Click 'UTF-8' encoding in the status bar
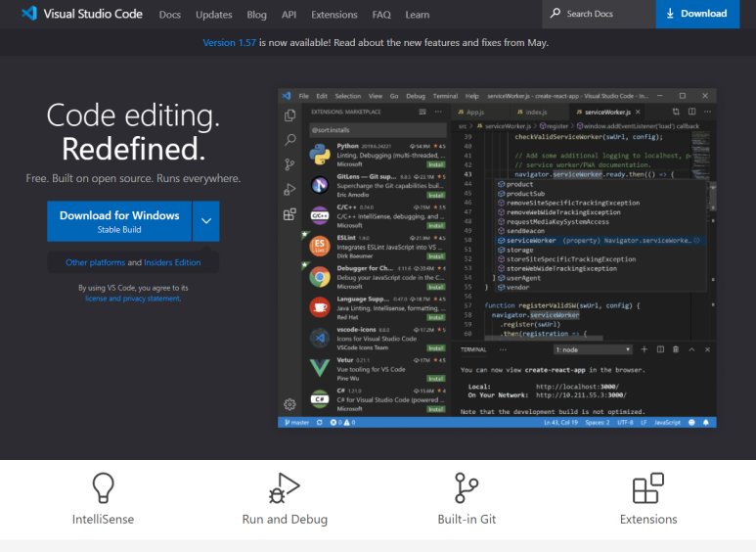Screen dimensions: 756x552 point(625,422)
